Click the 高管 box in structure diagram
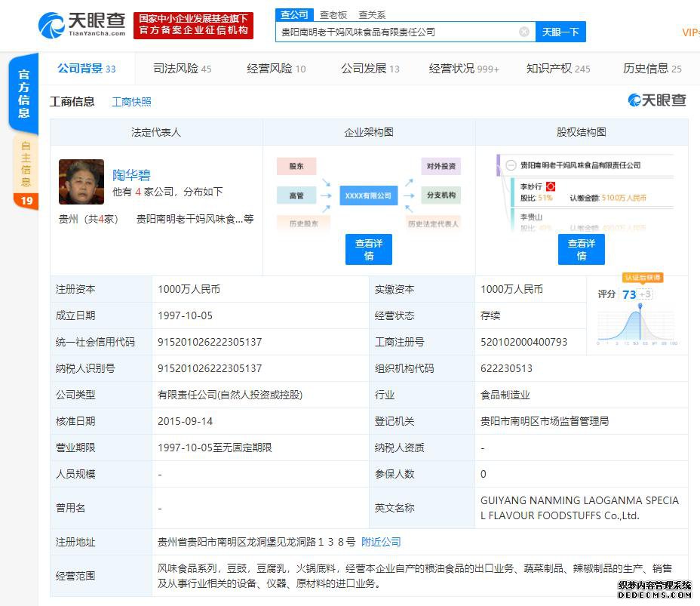 (296, 195)
